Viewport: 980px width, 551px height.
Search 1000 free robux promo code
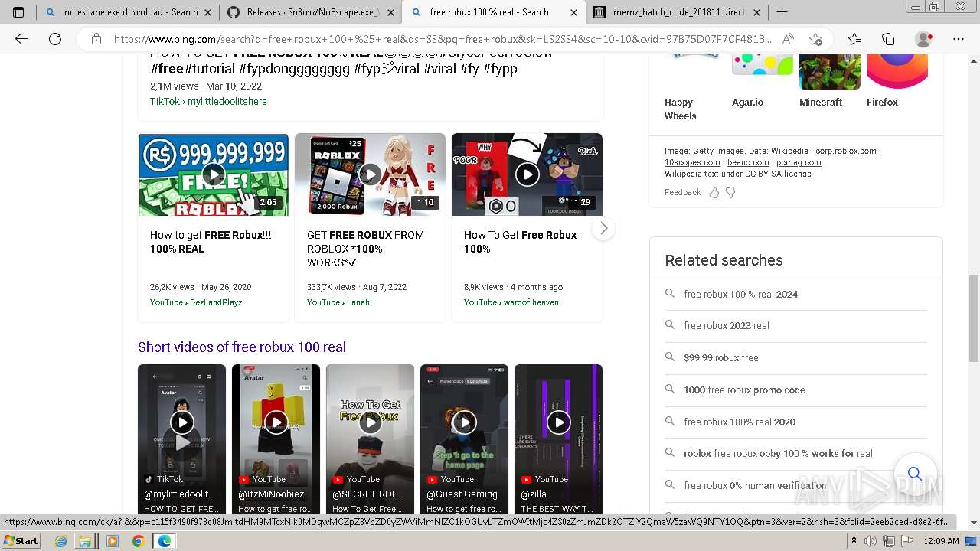[745, 390]
